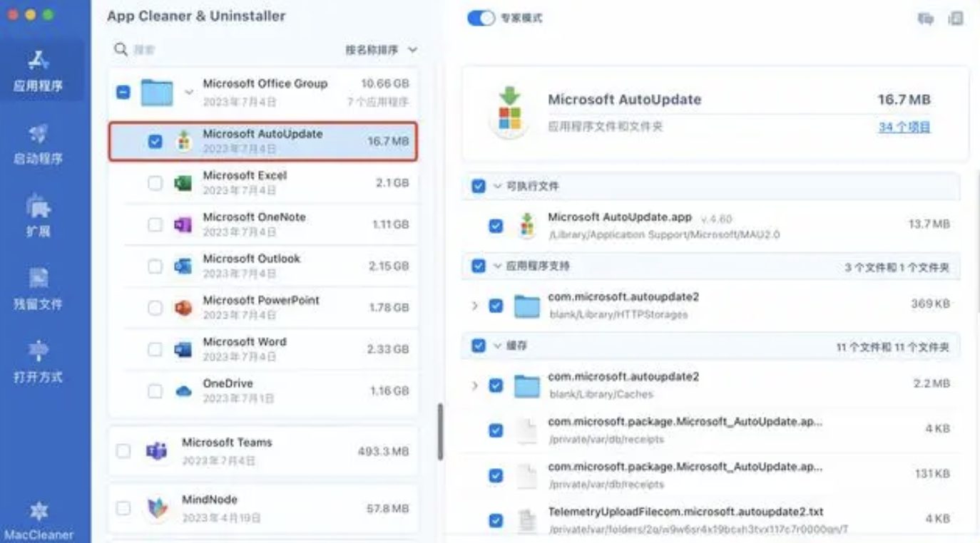Collapse the 应用程序支持 section chevron

[x=497, y=266]
